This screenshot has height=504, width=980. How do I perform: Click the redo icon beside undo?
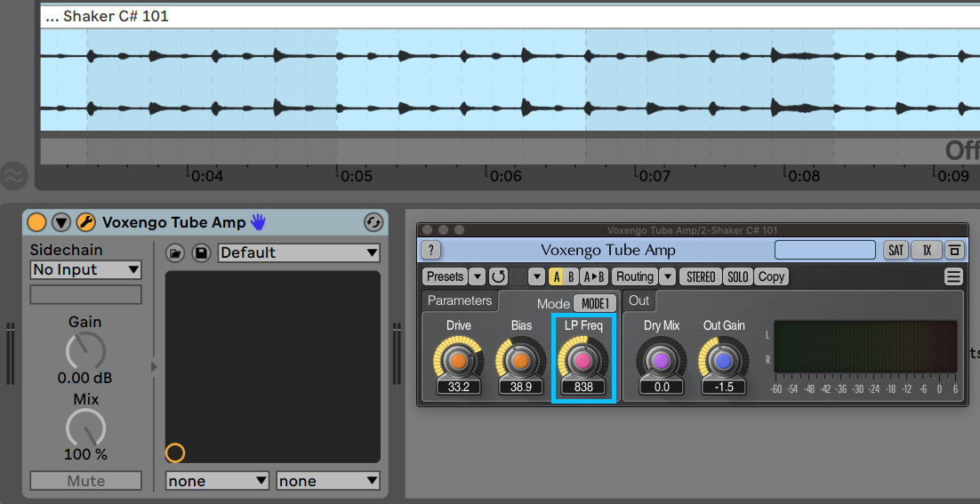point(518,276)
